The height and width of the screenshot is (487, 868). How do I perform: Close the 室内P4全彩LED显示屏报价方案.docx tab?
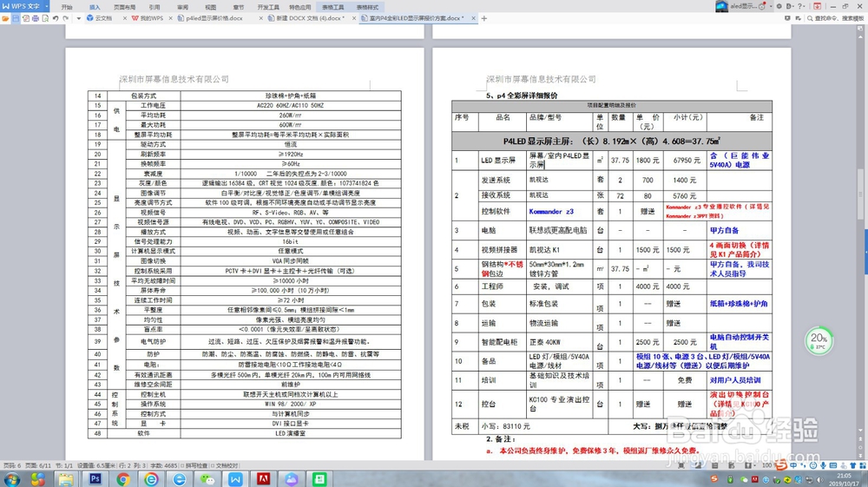tap(473, 18)
